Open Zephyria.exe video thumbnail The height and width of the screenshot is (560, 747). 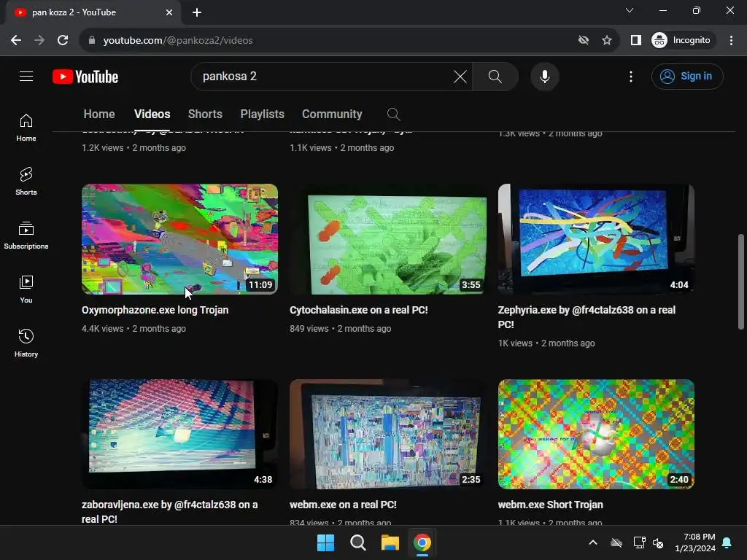[596, 239]
